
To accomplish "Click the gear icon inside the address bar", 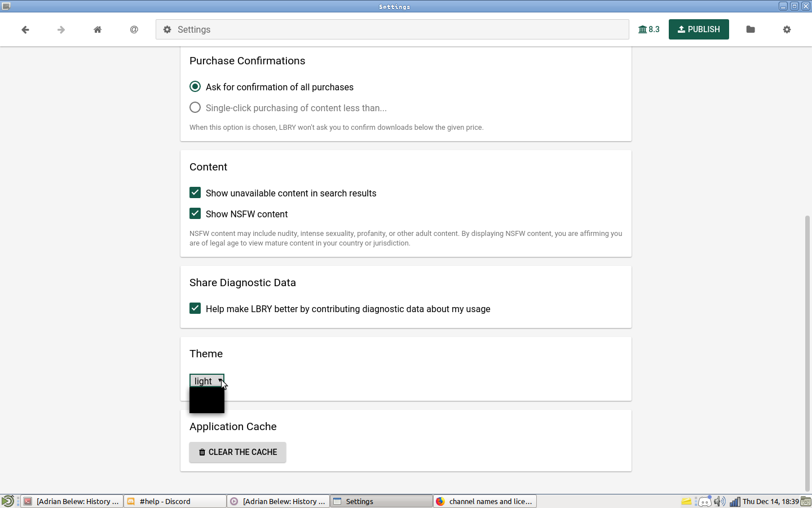I will point(167,29).
